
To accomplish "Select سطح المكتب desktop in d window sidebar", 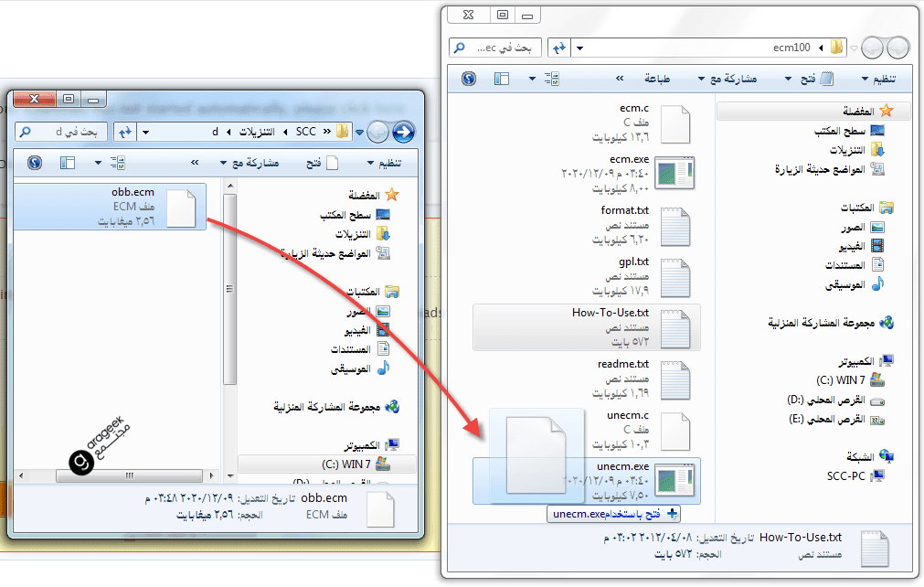I will pyautogui.click(x=345, y=216).
